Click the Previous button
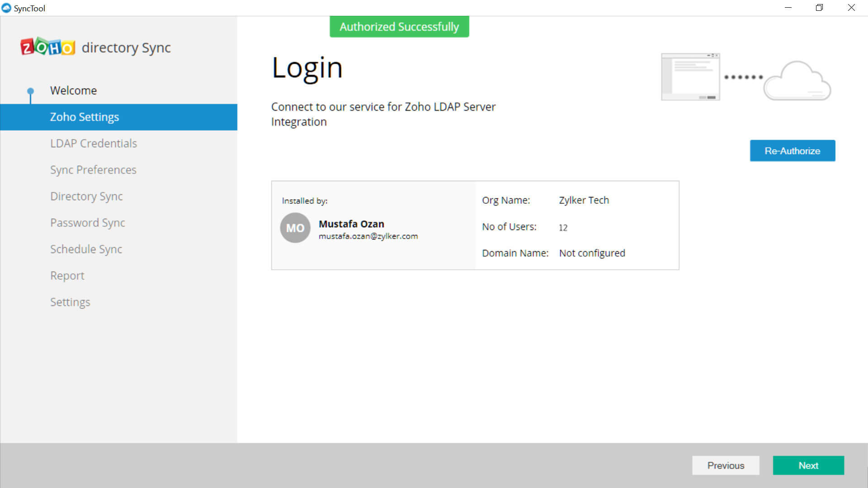The image size is (868, 488). (725, 465)
